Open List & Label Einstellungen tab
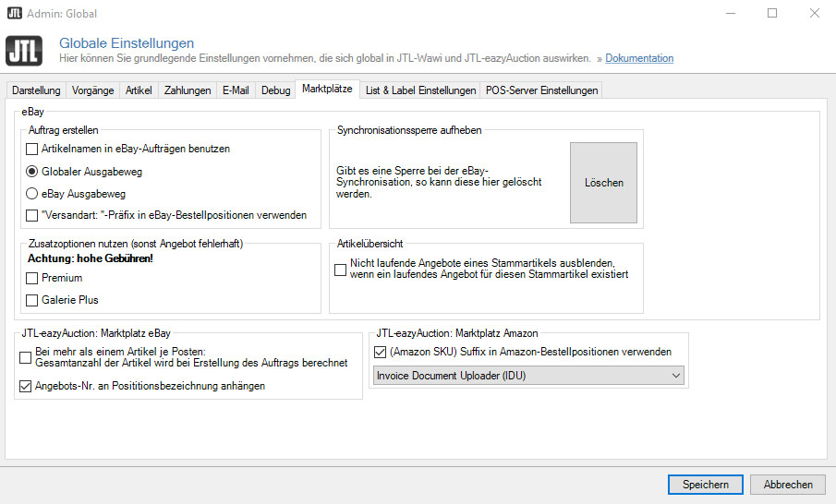836x504 pixels. tap(420, 90)
